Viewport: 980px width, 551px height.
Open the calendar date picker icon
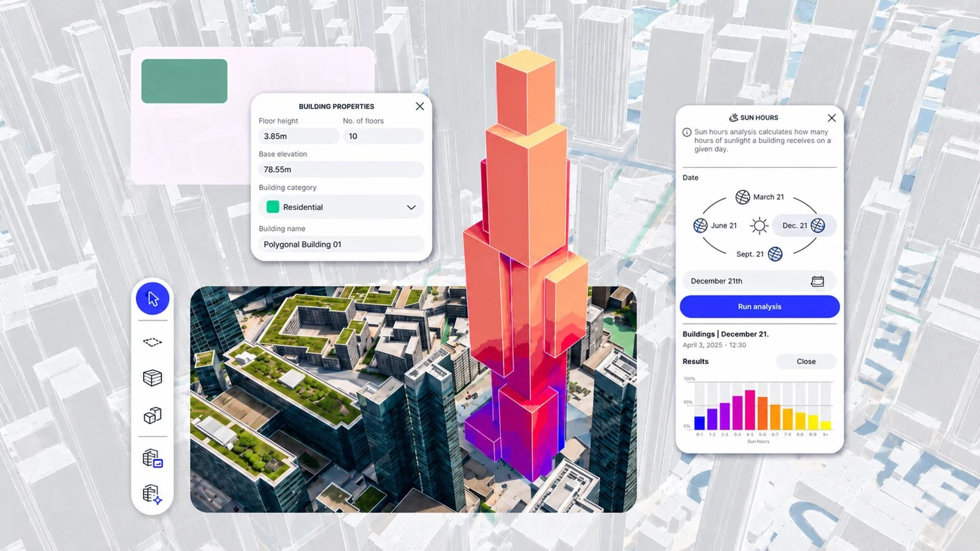[817, 281]
